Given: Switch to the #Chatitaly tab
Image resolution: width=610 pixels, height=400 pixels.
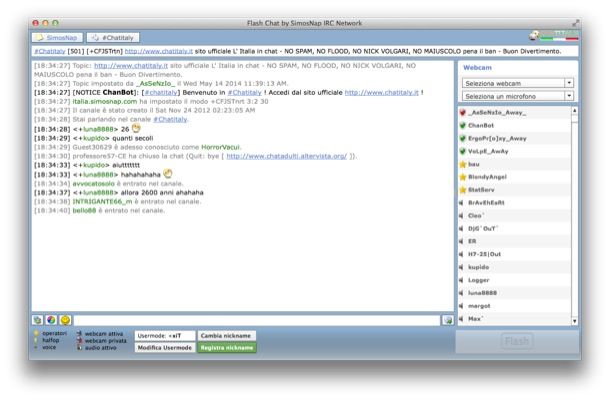Looking at the screenshot, I should 113,38.
